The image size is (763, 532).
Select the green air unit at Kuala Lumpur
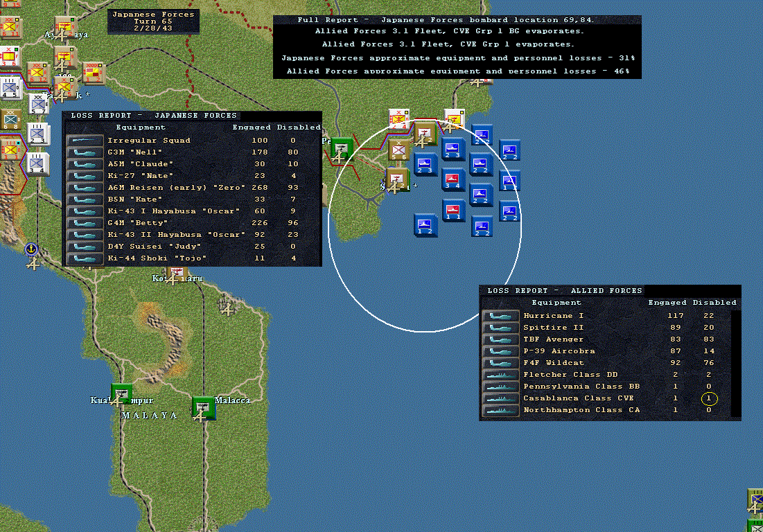point(121,395)
